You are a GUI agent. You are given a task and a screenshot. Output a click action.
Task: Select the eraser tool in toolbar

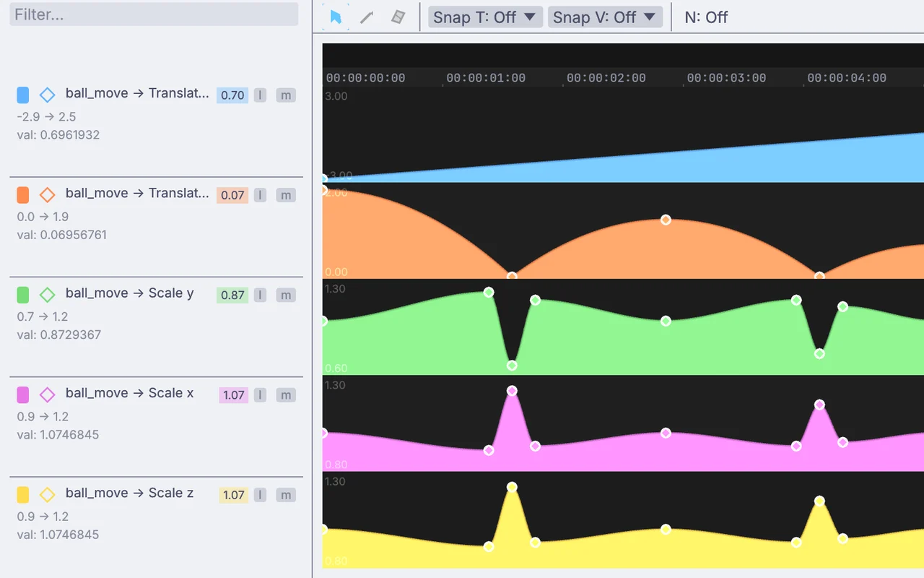pyautogui.click(x=398, y=17)
